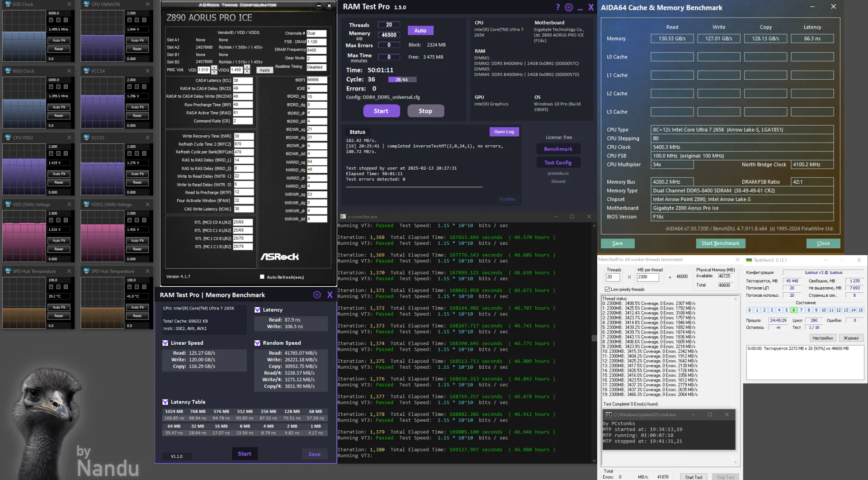Click the Stop button in RAM Test Pro
This screenshot has height=480, width=868.
click(425, 111)
